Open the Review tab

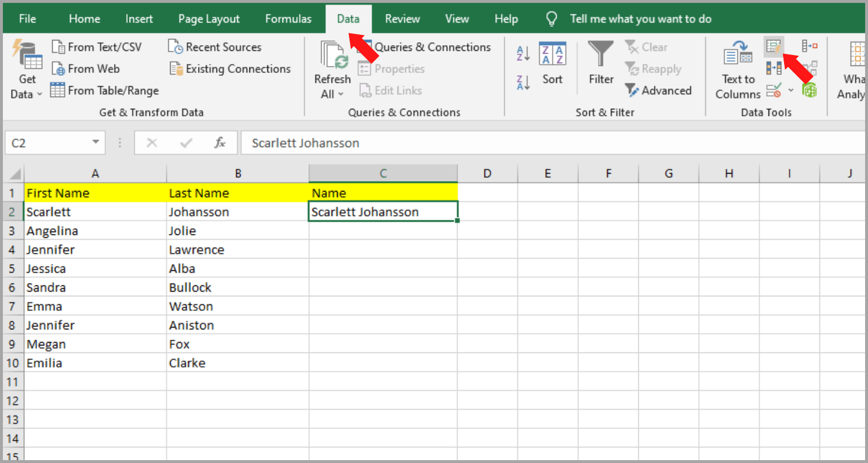click(402, 19)
